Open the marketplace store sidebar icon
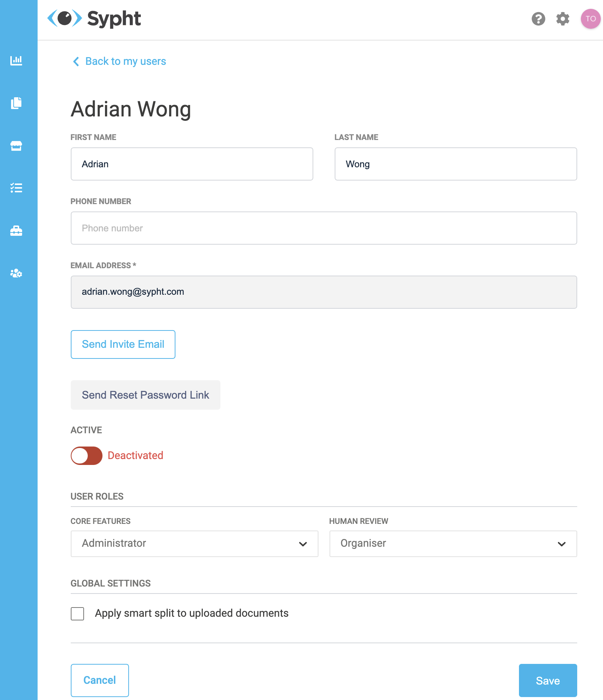 tap(16, 146)
